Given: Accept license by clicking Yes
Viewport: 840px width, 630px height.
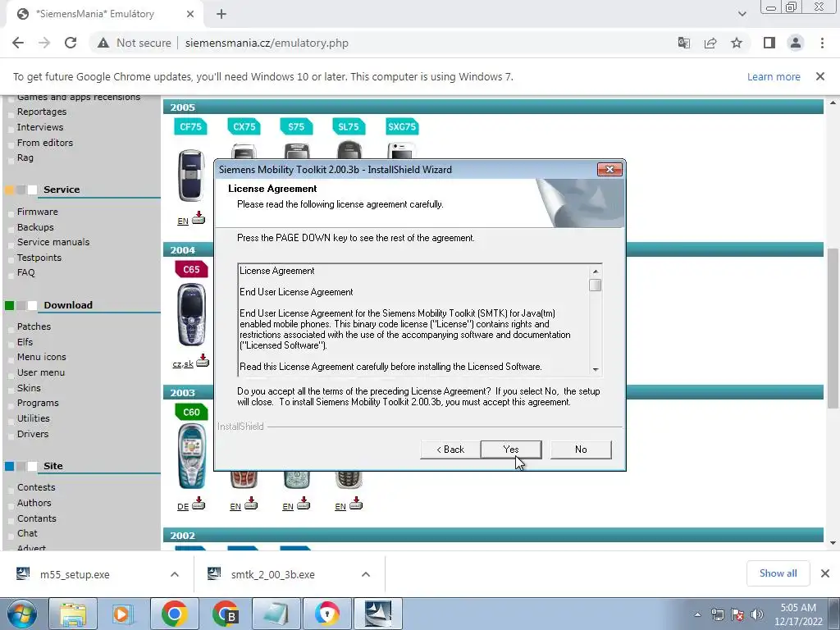Looking at the screenshot, I should click(510, 450).
